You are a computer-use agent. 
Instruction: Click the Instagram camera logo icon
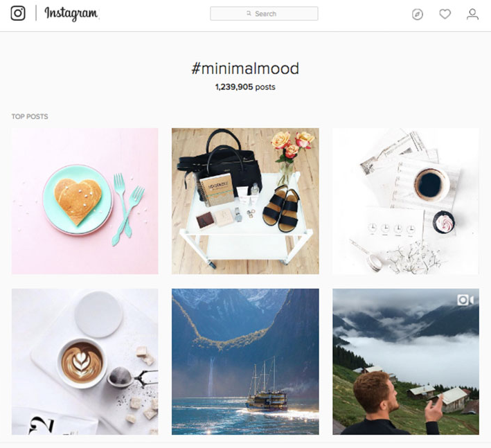click(18, 13)
